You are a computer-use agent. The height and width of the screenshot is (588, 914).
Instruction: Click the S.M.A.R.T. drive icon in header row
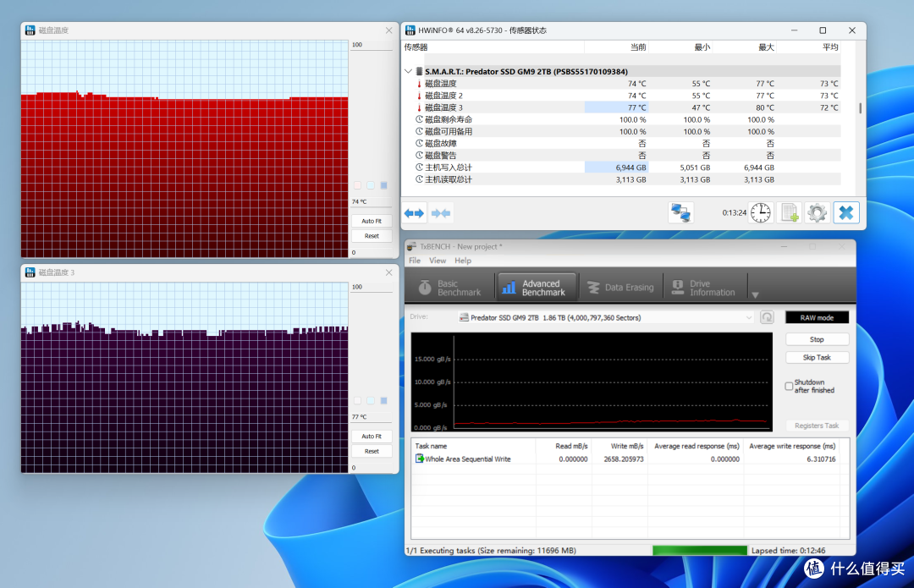coord(419,72)
